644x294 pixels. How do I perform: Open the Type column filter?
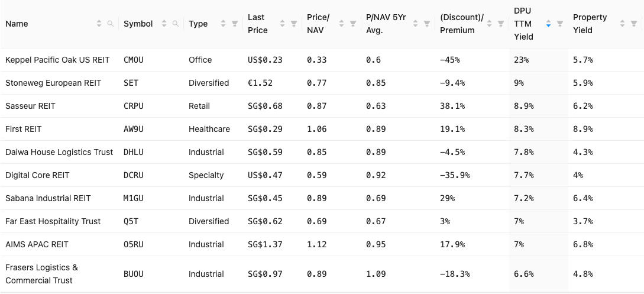(235, 24)
